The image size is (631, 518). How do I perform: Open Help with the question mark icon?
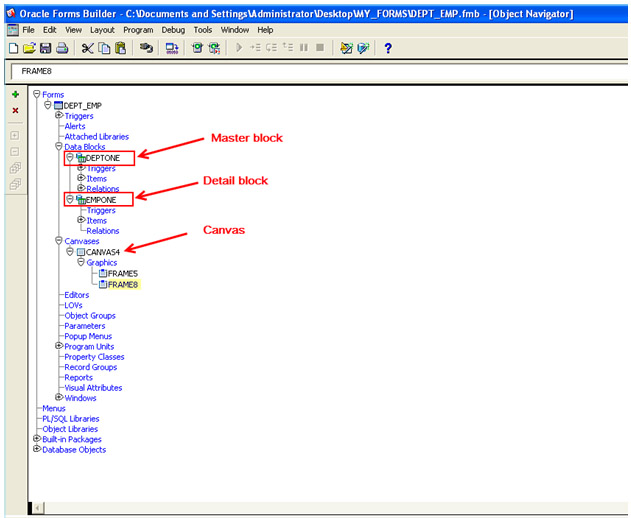tap(388, 48)
